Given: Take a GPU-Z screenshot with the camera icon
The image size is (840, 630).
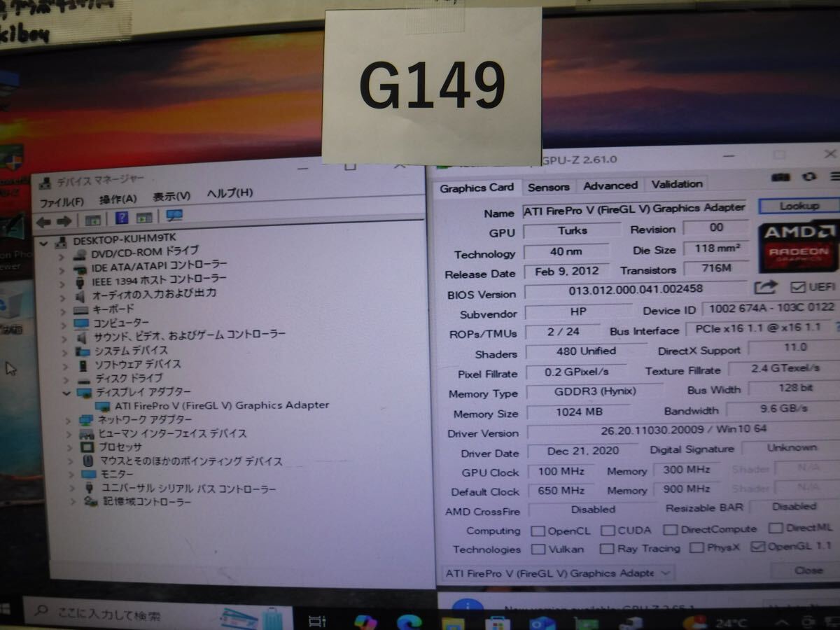Looking at the screenshot, I should point(780,177).
